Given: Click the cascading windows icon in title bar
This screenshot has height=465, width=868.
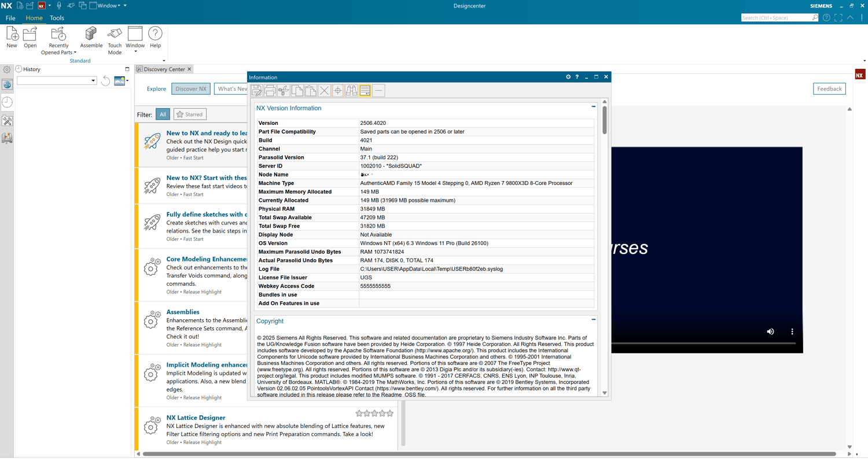Looking at the screenshot, I should pos(83,5).
